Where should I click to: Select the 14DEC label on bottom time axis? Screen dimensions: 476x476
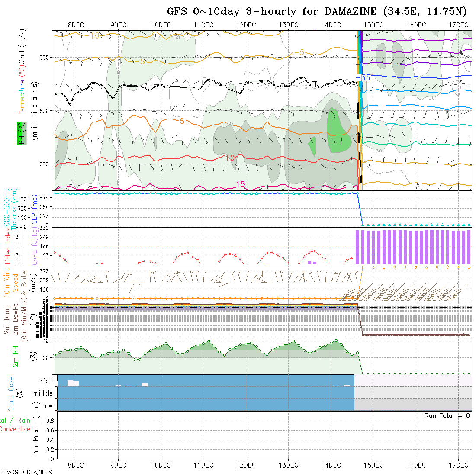[331, 465]
